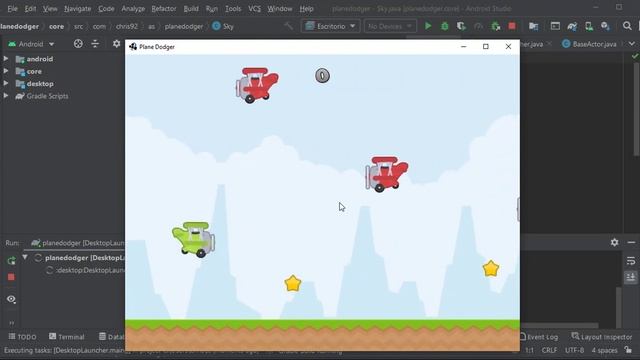Open the File menu
Image resolution: width=640 pixels, height=360 pixels.
(12, 9)
